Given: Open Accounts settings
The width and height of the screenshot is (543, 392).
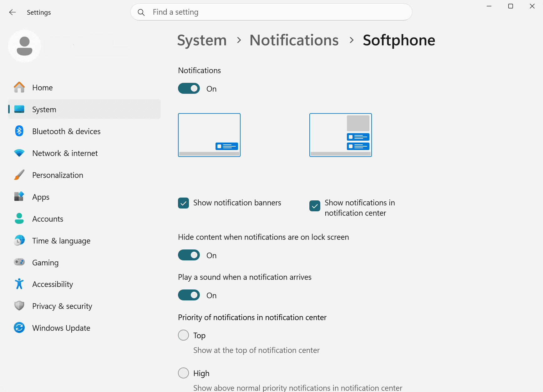Looking at the screenshot, I should 84,219.
